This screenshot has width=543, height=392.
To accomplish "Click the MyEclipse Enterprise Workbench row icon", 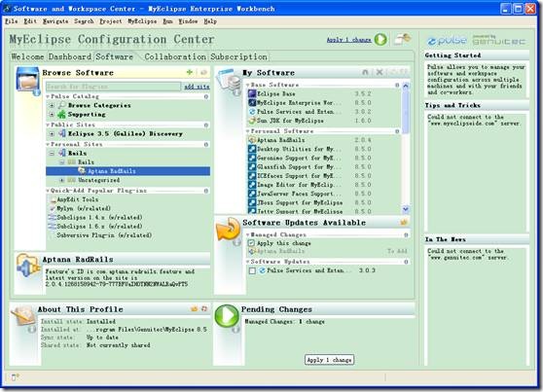I will [252, 102].
